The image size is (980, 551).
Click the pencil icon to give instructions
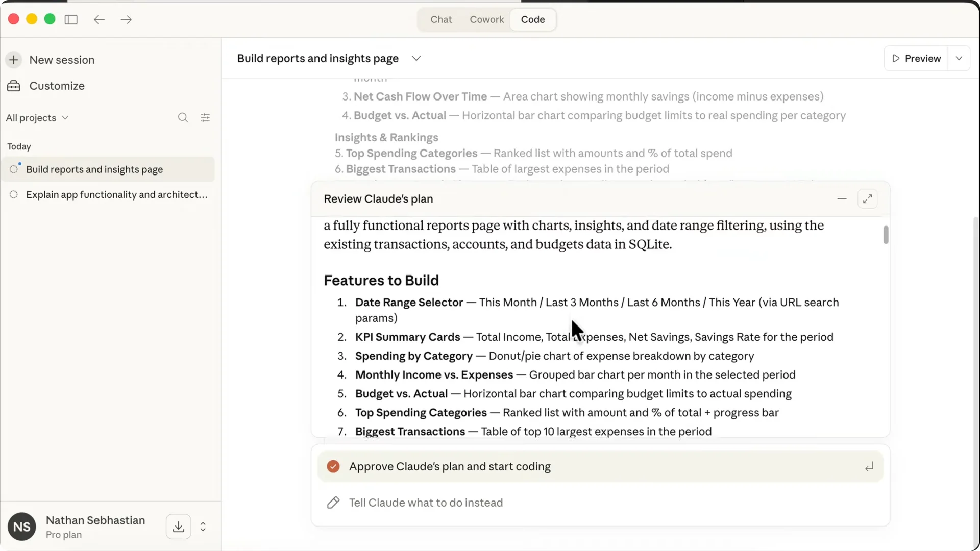click(333, 503)
